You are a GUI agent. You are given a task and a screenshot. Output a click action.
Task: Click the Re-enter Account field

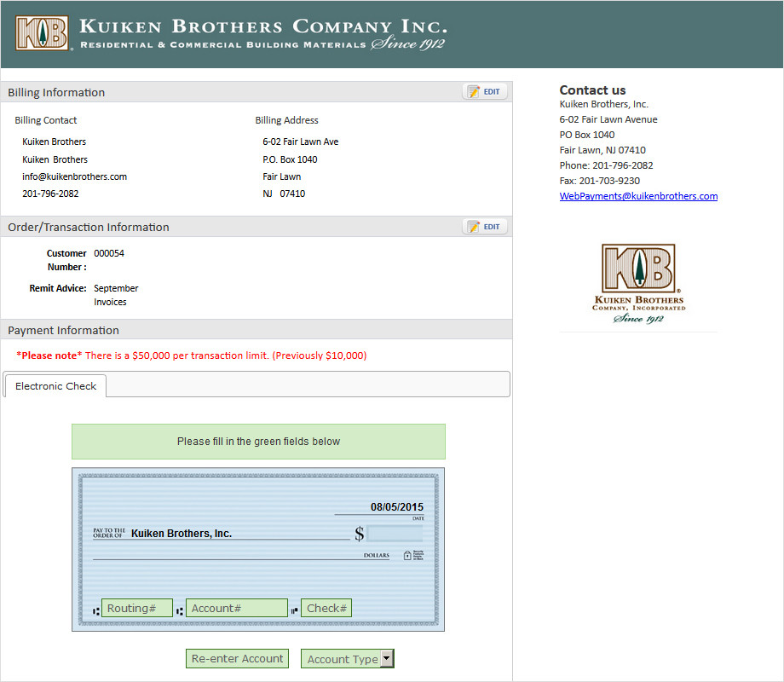tap(237, 658)
